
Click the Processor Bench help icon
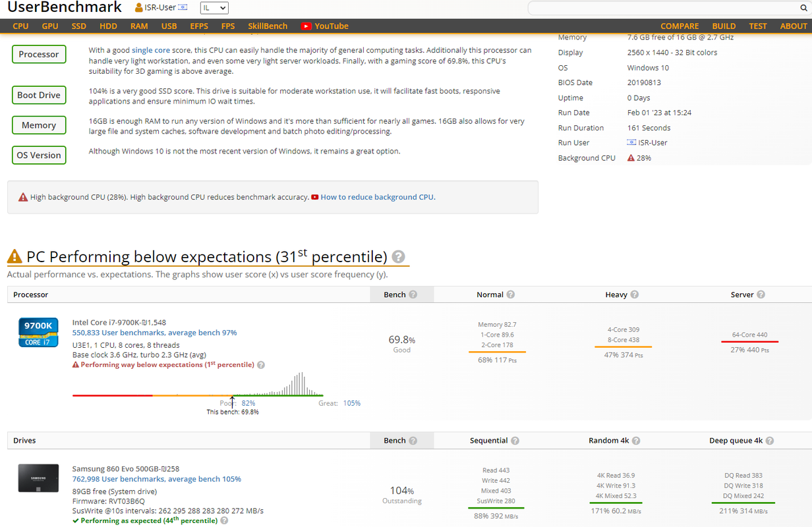[413, 294]
